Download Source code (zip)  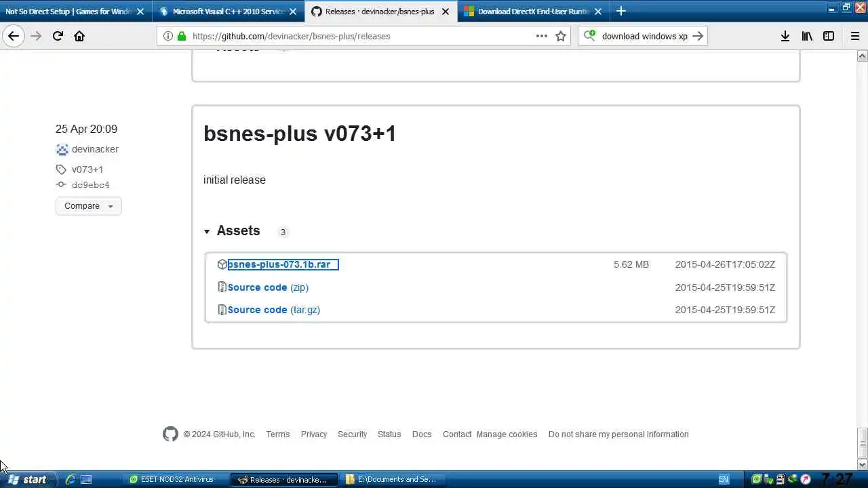click(268, 287)
